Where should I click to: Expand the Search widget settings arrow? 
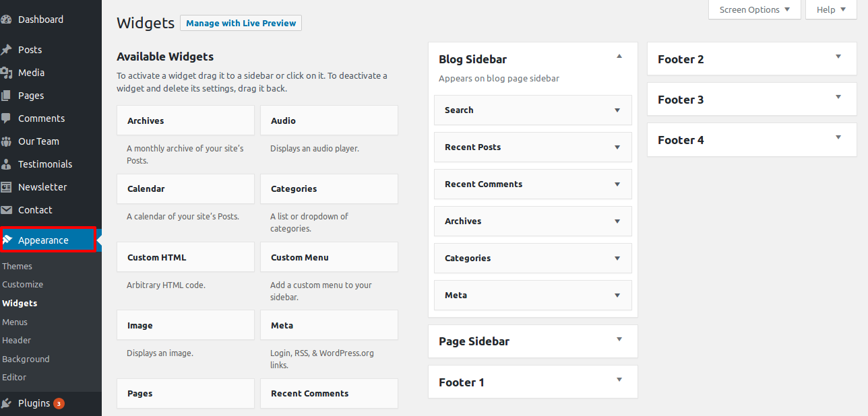pyautogui.click(x=617, y=110)
